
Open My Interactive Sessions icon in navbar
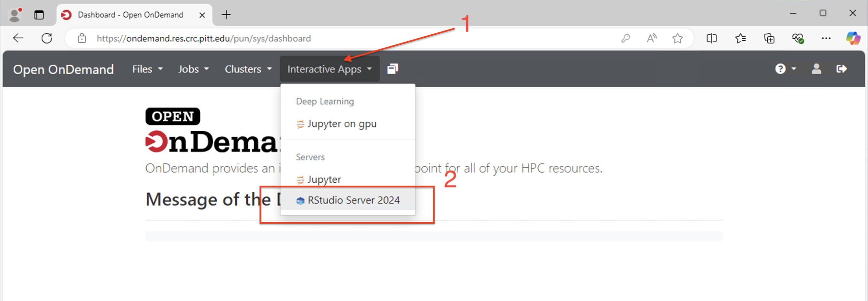pos(393,69)
